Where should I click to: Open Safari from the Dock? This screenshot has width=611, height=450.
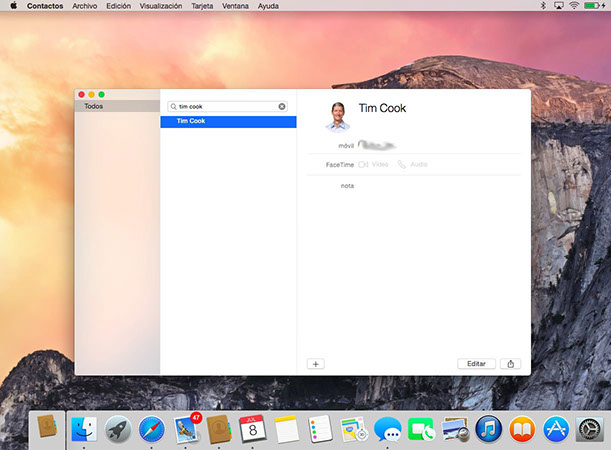point(152,429)
